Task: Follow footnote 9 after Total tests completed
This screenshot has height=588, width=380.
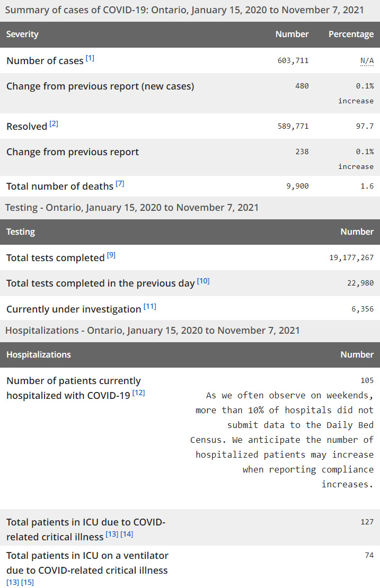Action: pyautogui.click(x=111, y=255)
